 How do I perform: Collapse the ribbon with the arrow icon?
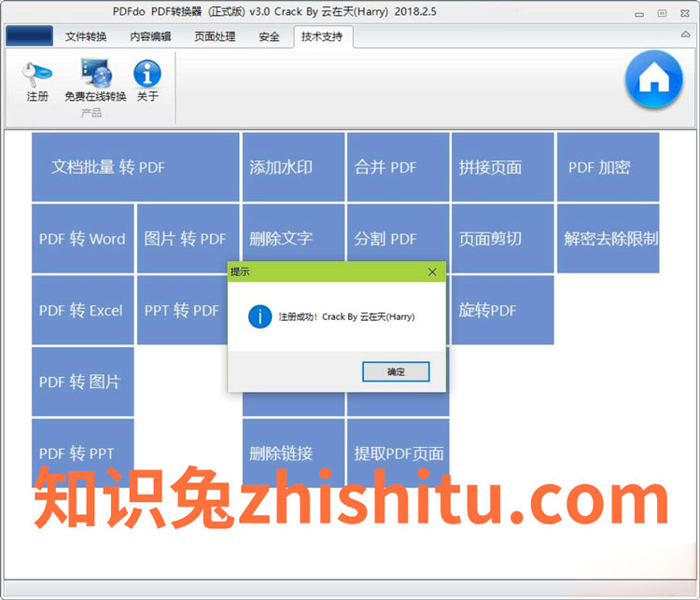coord(685,35)
